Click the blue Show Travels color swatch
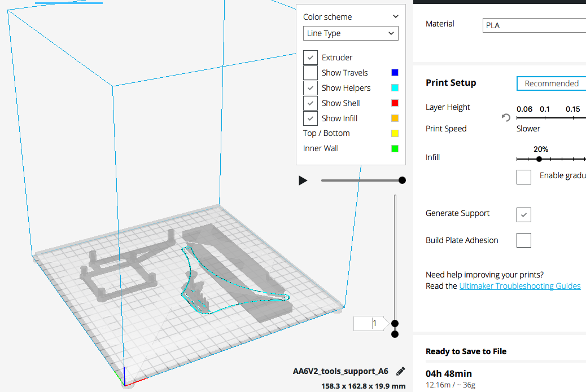 click(395, 73)
